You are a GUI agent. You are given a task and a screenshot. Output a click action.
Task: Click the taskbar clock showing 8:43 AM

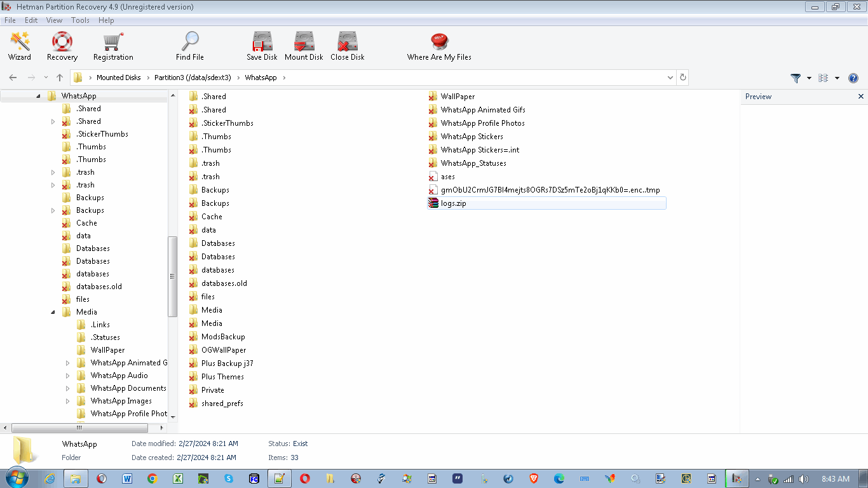click(836, 479)
